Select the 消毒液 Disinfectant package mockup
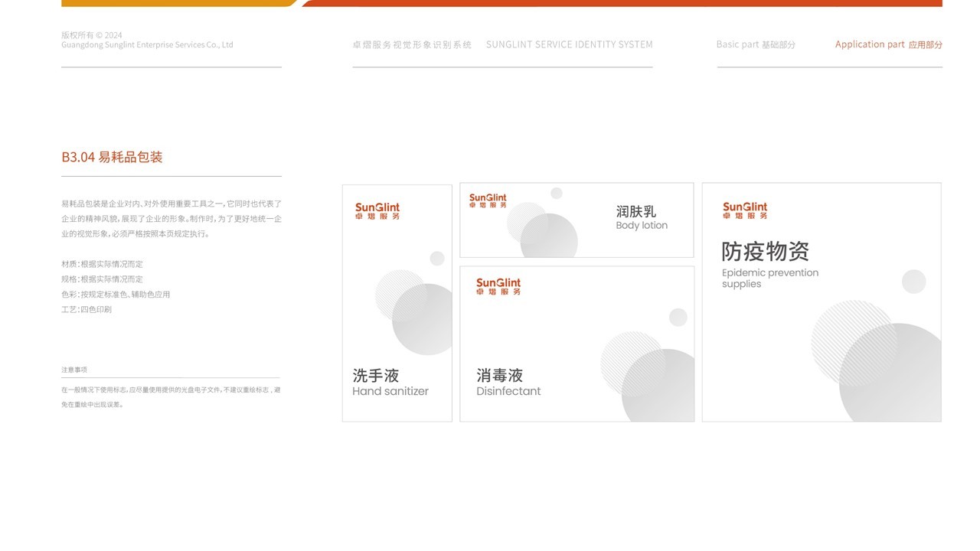Screen dimensions: 980x551 576,343
